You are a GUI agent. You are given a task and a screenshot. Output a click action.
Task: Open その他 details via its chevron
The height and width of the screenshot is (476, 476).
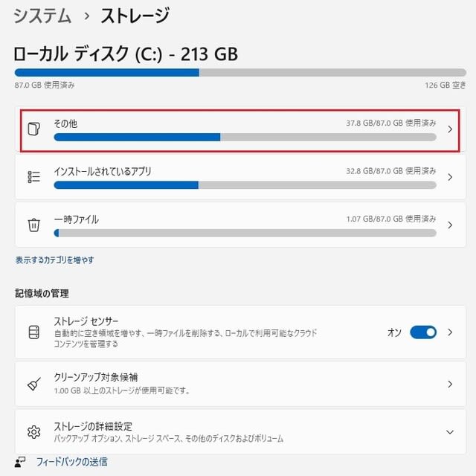(x=450, y=129)
